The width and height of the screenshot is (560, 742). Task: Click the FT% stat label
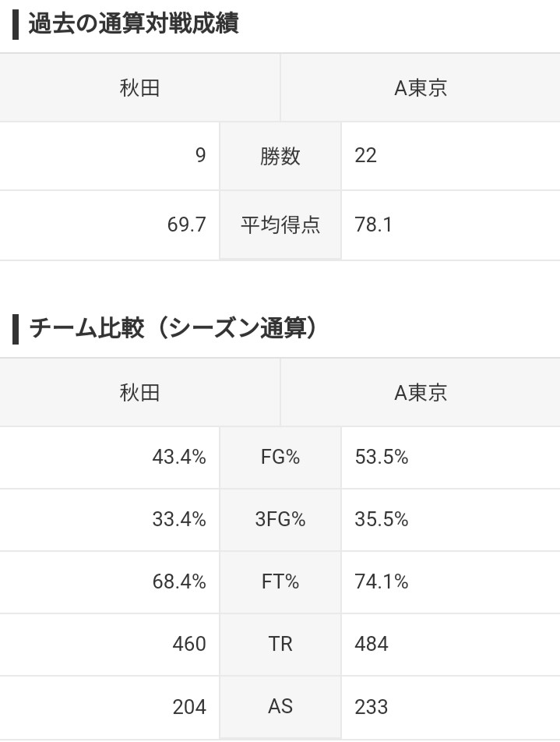[x=280, y=581]
